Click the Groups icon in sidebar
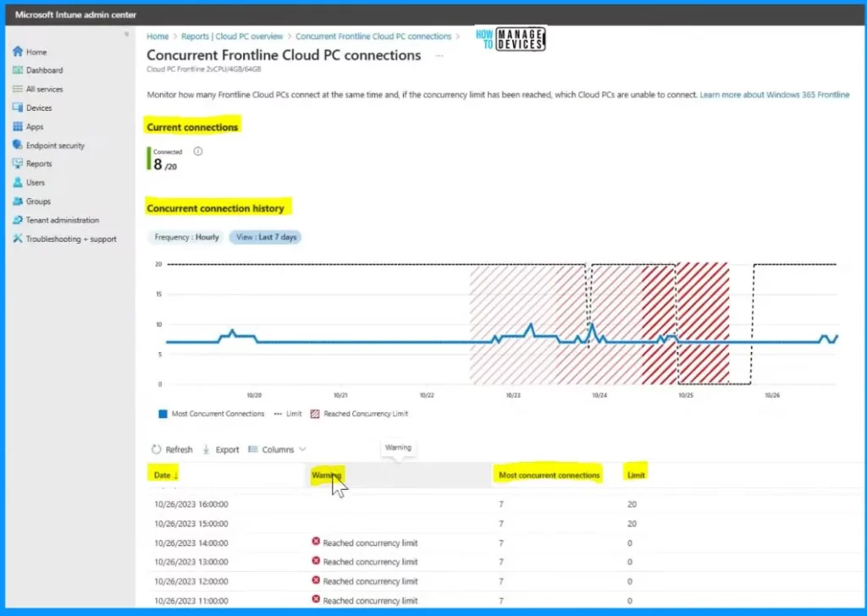Image resolution: width=867 pixels, height=616 pixels. click(18, 201)
